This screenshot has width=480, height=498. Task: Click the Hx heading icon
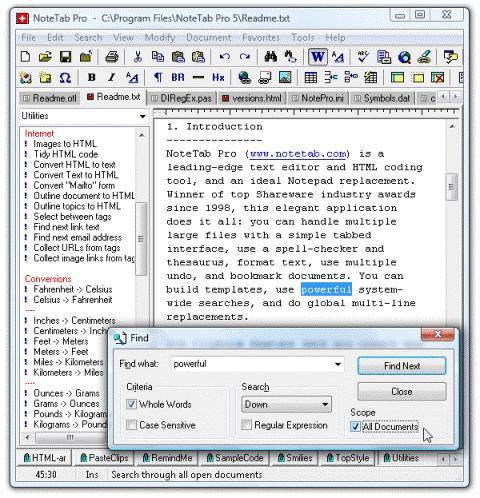(218, 78)
